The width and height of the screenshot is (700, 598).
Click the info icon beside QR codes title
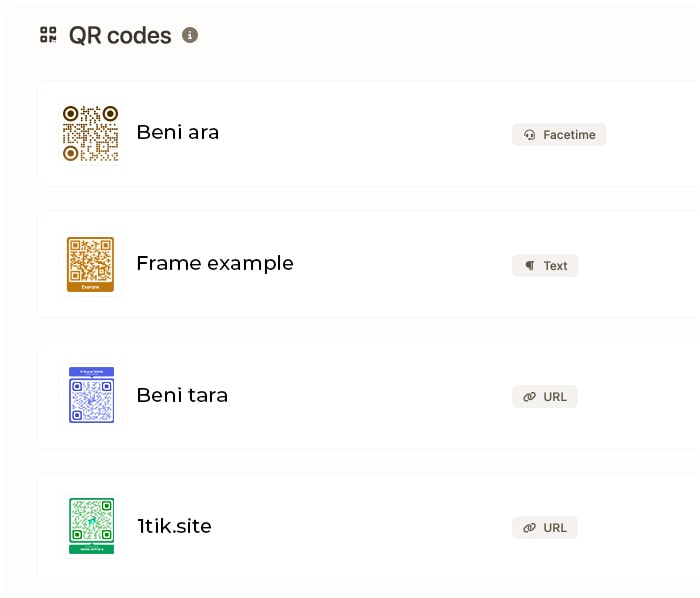(190, 35)
